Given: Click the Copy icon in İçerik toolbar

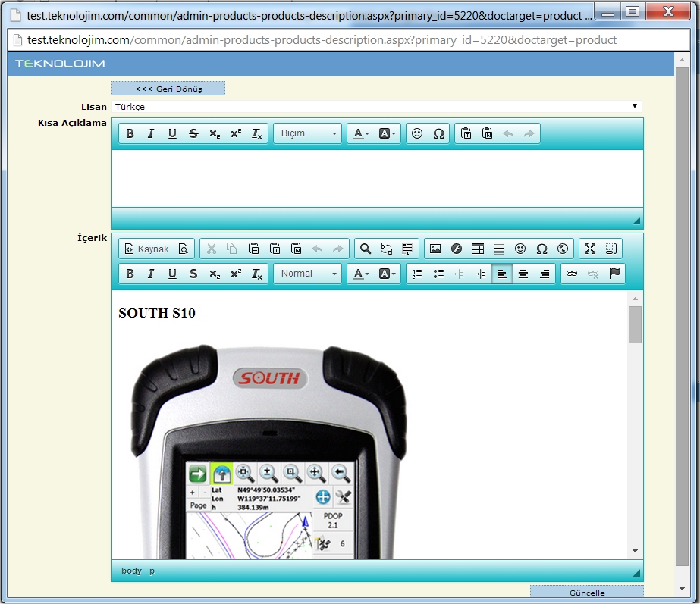Looking at the screenshot, I should coord(232,249).
